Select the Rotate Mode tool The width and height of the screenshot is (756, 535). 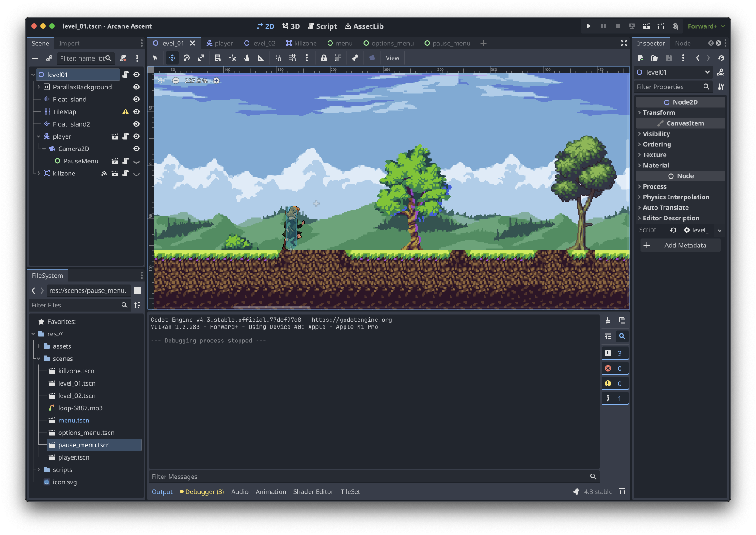(x=186, y=58)
